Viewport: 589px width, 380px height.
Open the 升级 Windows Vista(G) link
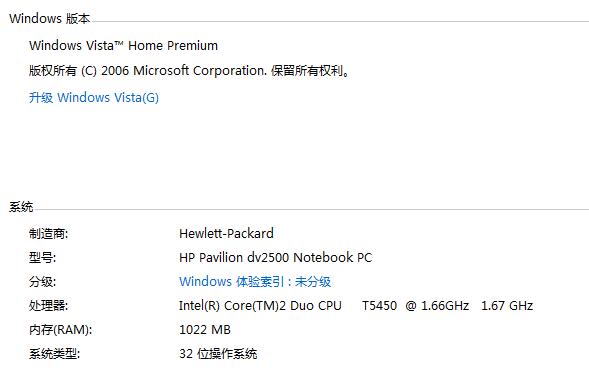coord(94,98)
